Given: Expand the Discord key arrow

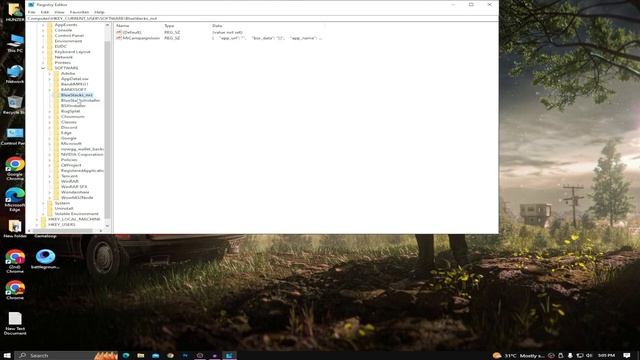Looking at the screenshot, I should click(x=50, y=127).
